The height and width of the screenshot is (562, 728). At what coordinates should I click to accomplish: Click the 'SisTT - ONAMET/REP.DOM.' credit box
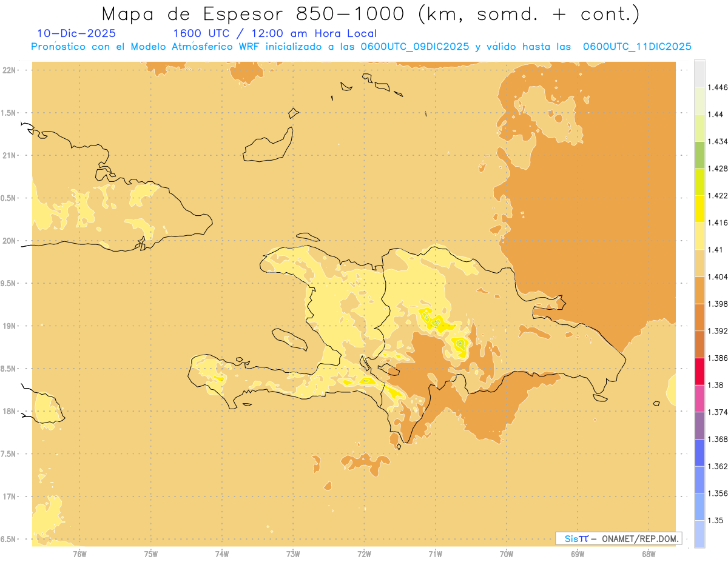tap(619, 538)
